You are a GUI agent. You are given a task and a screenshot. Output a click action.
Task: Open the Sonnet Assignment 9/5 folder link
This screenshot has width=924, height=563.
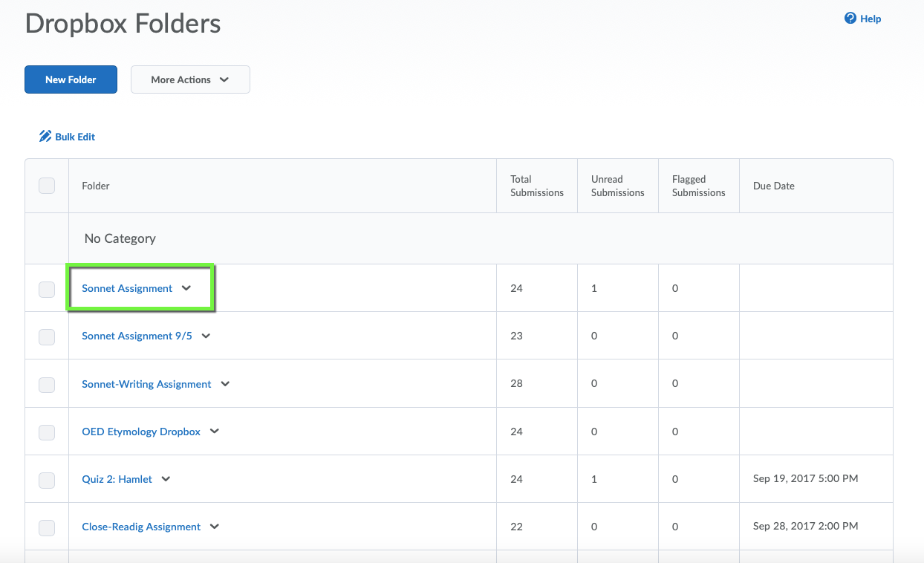point(137,336)
